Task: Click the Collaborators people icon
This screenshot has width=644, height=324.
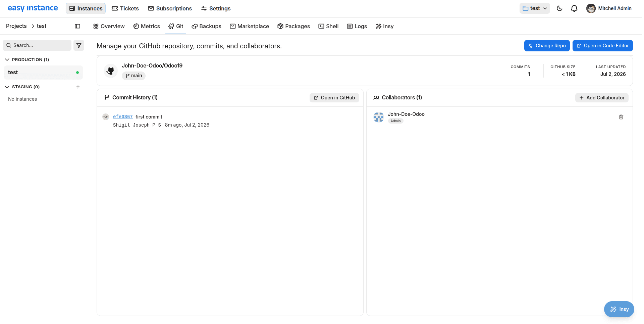Action: [376, 98]
